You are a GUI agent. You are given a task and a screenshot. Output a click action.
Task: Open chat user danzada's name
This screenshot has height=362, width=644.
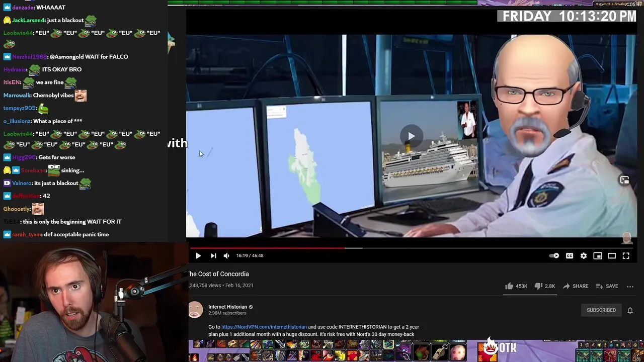click(23, 8)
